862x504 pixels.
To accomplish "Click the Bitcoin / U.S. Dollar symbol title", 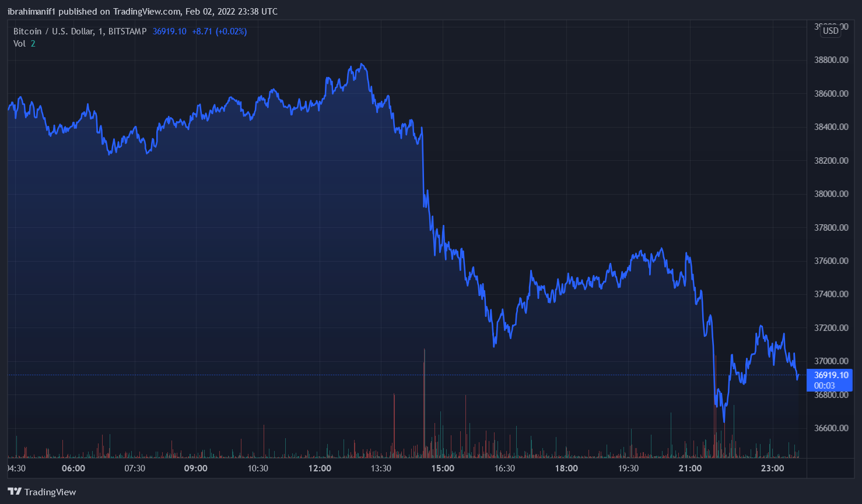I will tap(53, 31).
